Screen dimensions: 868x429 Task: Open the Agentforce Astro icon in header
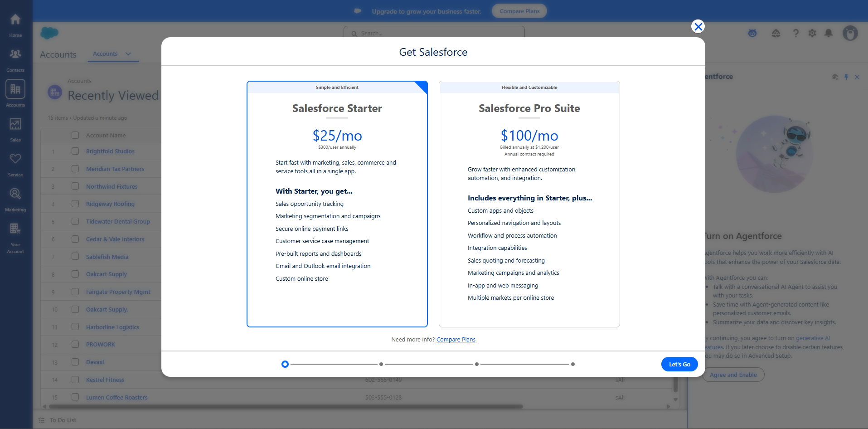pos(752,33)
